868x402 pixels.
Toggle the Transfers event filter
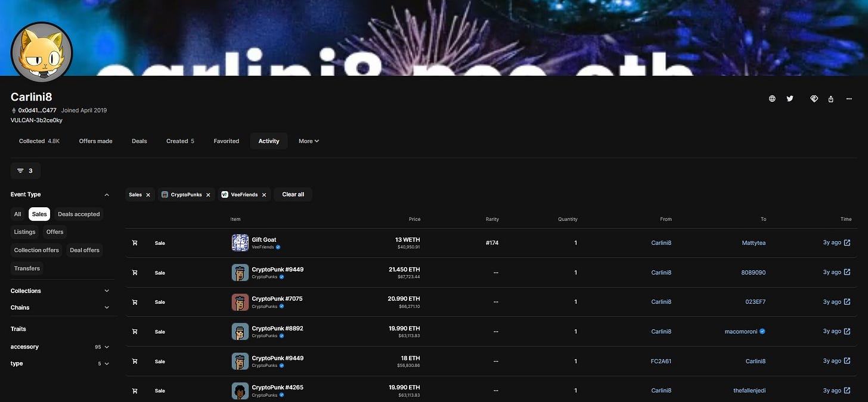coord(27,268)
